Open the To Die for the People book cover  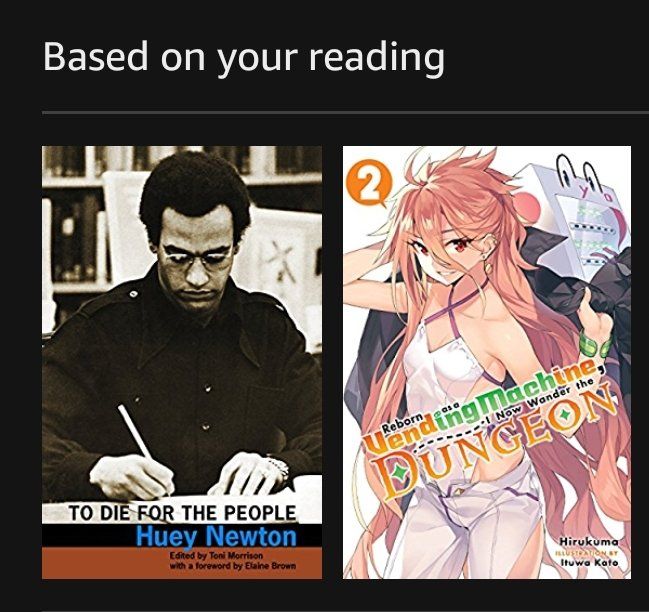pyautogui.click(x=182, y=362)
